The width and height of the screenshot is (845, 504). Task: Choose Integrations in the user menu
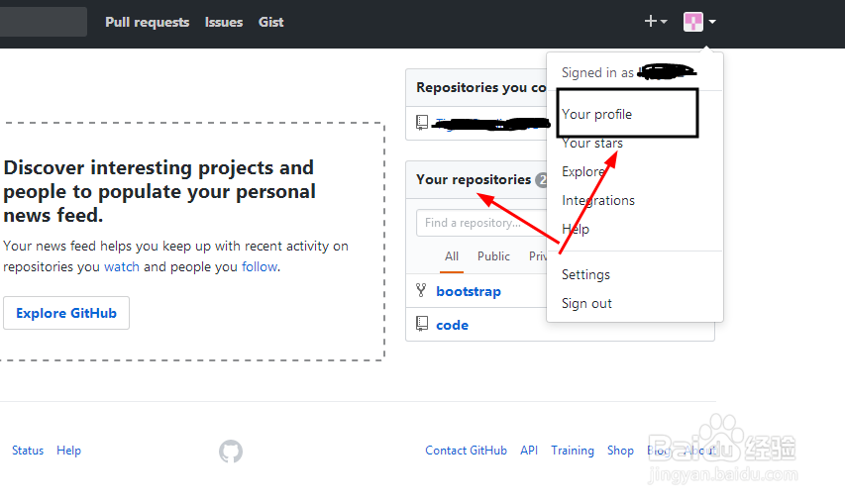pos(598,200)
